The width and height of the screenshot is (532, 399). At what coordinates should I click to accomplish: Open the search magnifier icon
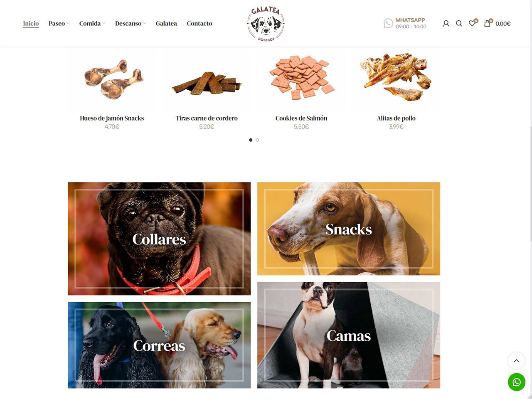(459, 24)
